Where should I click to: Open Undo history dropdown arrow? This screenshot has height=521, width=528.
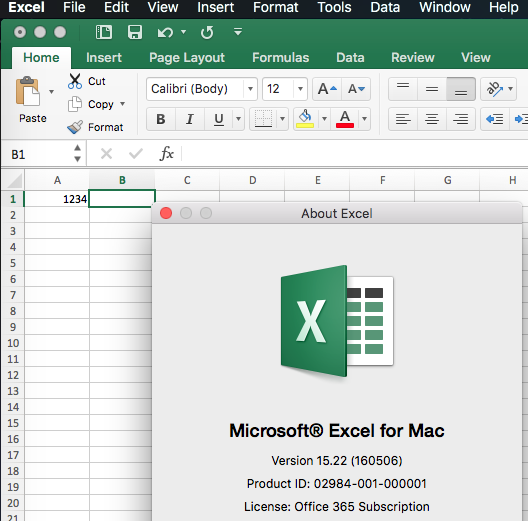[184, 32]
